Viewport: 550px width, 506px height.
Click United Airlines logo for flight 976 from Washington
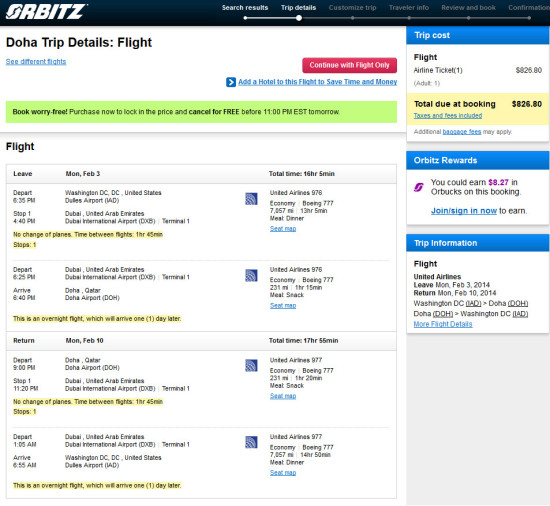click(251, 199)
